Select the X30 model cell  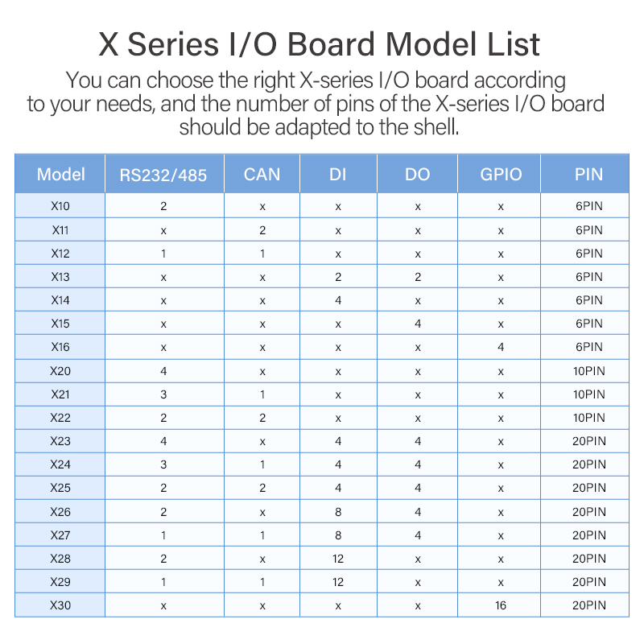pyautogui.click(x=60, y=605)
